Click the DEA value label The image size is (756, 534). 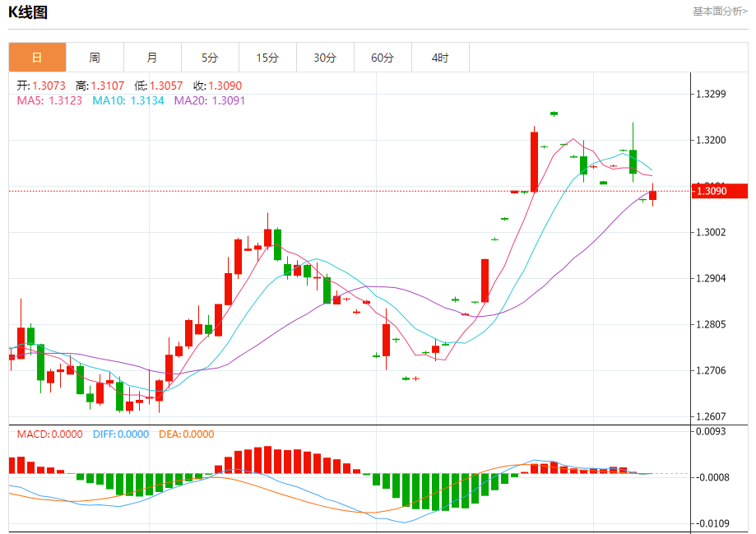[186, 434]
